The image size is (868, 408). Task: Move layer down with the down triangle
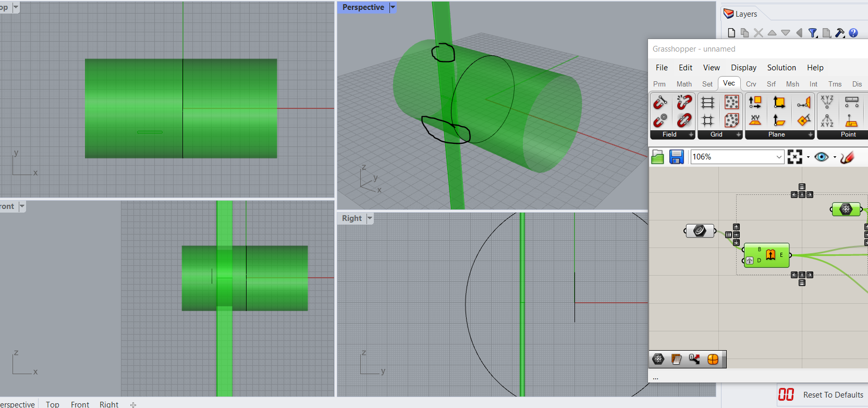tap(786, 33)
